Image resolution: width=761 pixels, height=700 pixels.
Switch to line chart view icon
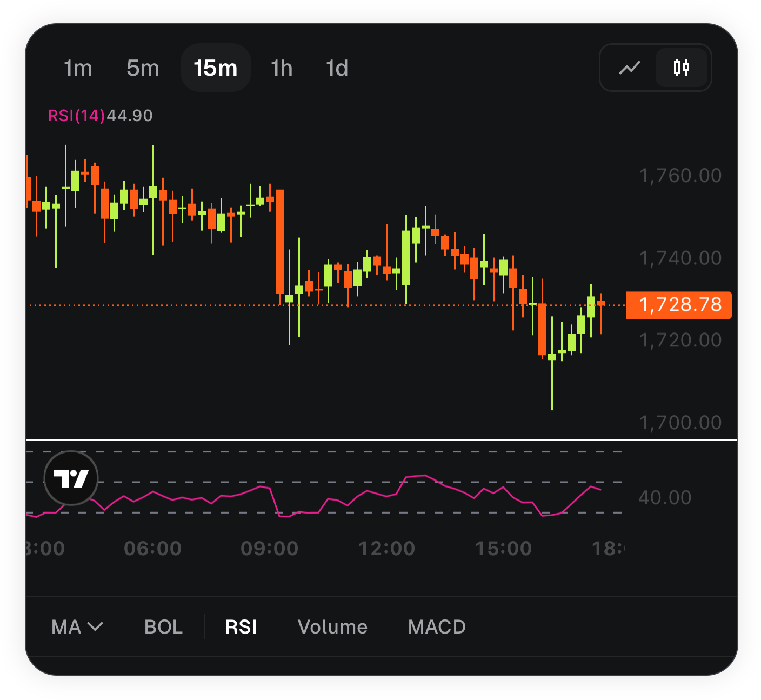[x=630, y=68]
